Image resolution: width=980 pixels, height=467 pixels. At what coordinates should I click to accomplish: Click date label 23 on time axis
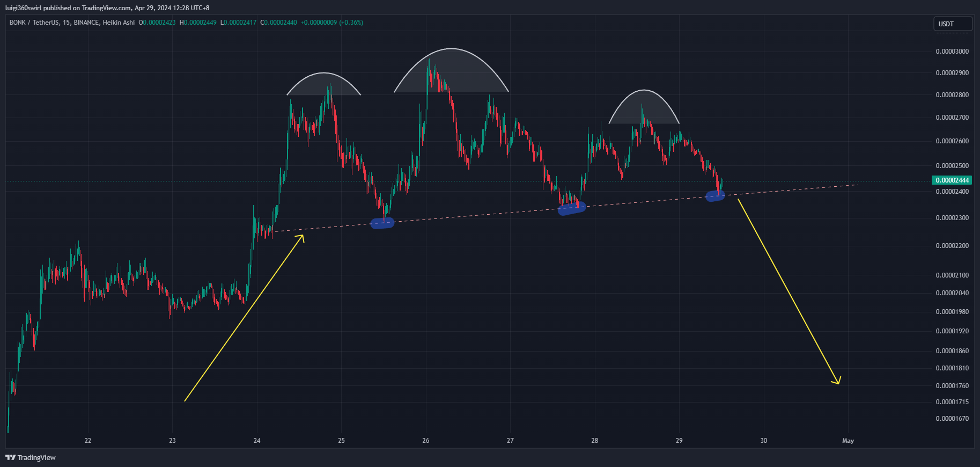click(172, 441)
